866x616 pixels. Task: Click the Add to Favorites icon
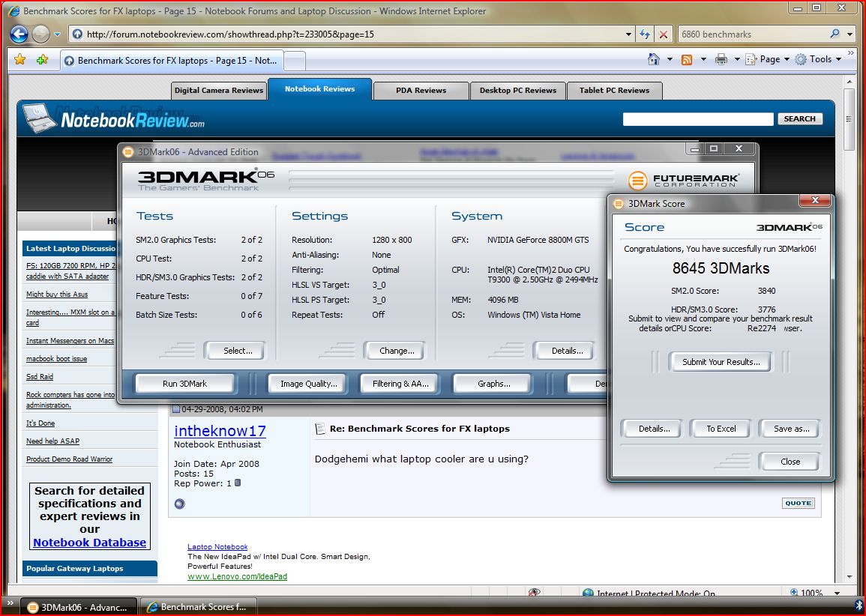coord(42,59)
